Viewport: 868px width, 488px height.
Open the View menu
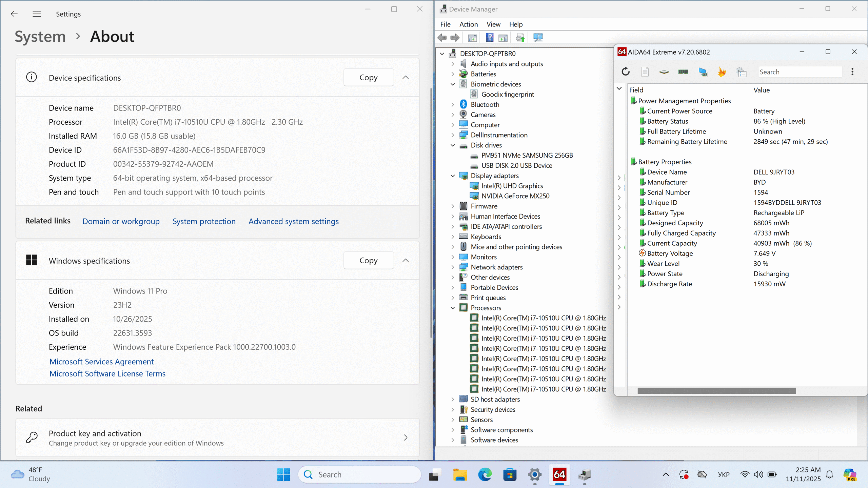tap(493, 24)
